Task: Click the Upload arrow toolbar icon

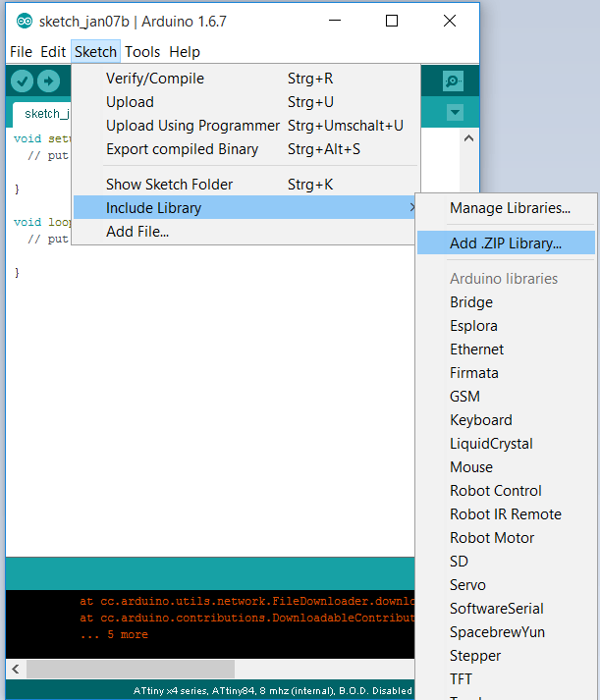Action: [x=48, y=81]
